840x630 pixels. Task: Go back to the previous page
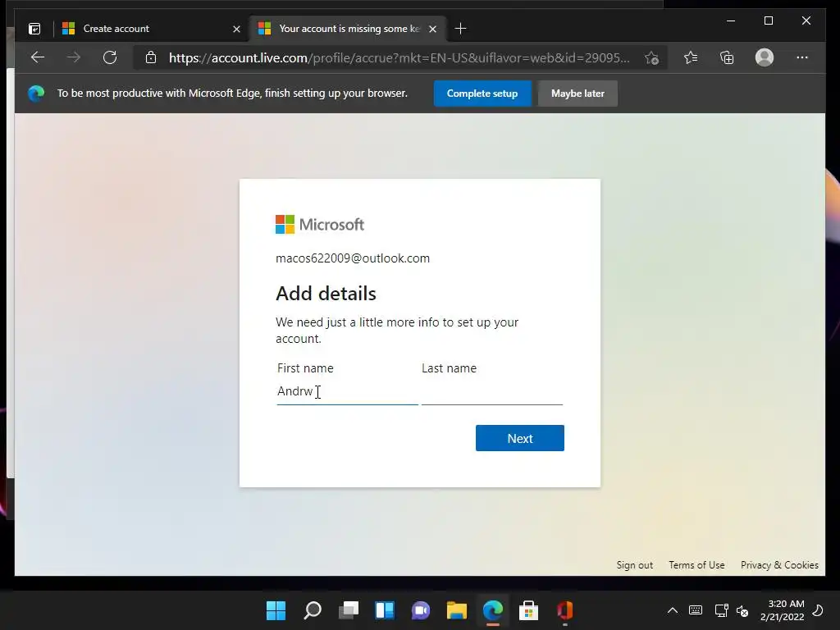tap(38, 57)
